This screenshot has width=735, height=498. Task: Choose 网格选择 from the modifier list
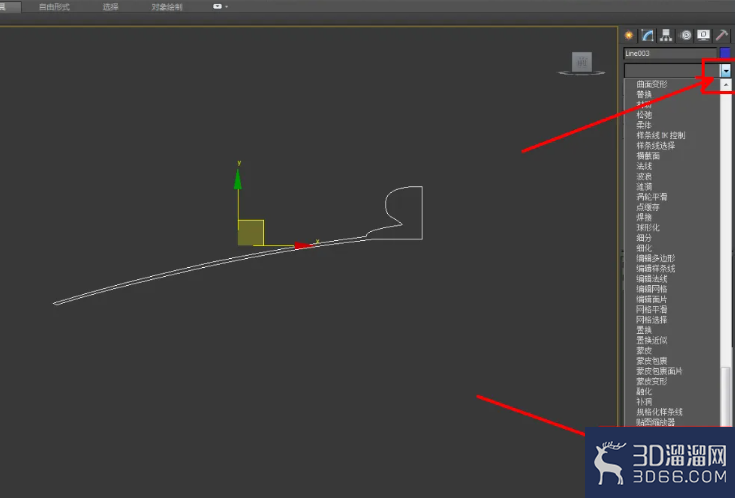[652, 320]
